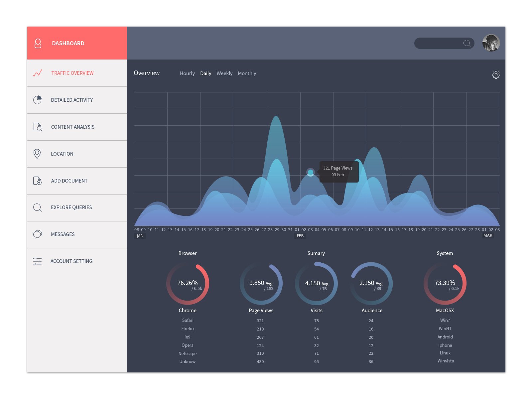The width and height of the screenshot is (532, 399).
Task: Click Linux in System list
Action: click(445, 353)
